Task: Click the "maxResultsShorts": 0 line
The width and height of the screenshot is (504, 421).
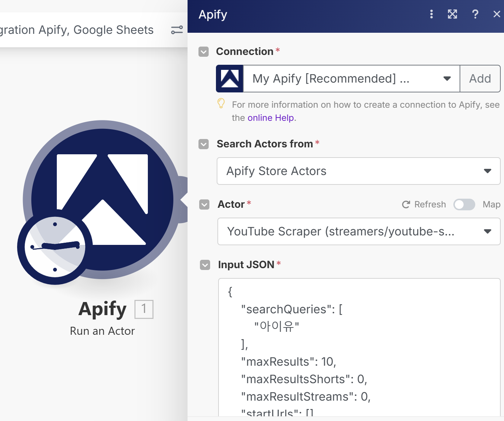Action: tap(304, 379)
